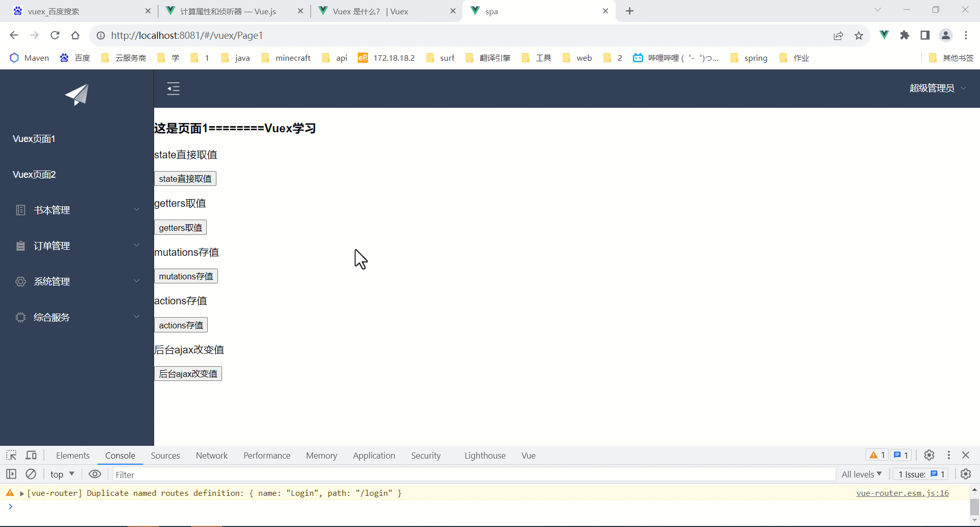This screenshot has height=527, width=980.
Task: Switch to the Performance tab
Action: (266, 455)
